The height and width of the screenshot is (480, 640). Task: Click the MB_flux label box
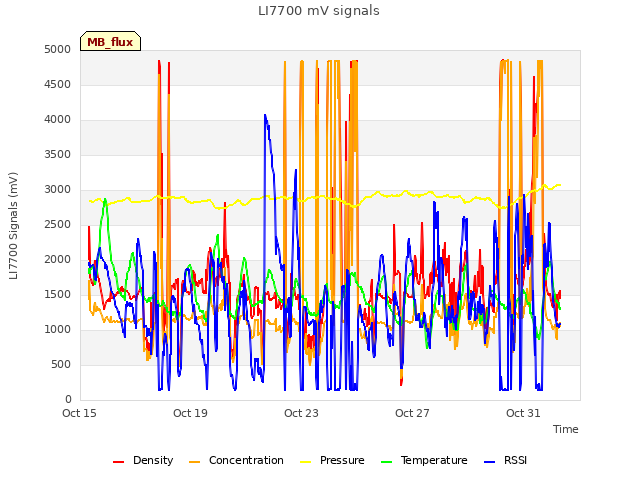click(x=110, y=41)
